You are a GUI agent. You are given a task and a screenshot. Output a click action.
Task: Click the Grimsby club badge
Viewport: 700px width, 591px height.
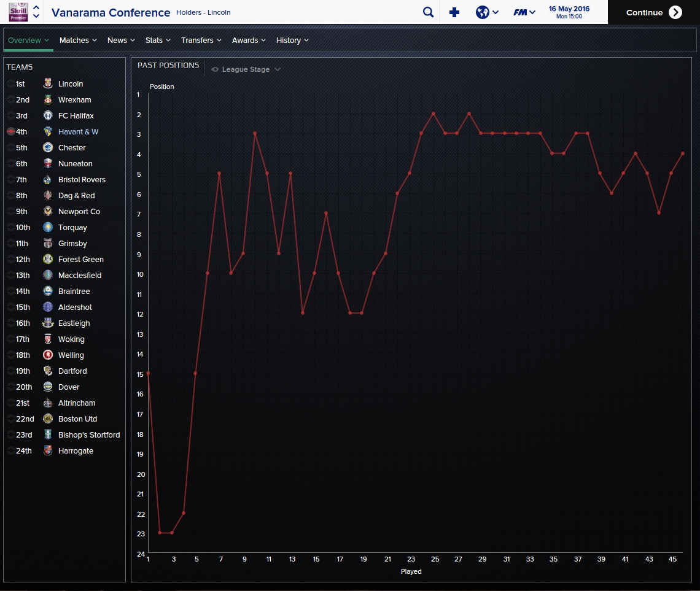[x=48, y=243]
